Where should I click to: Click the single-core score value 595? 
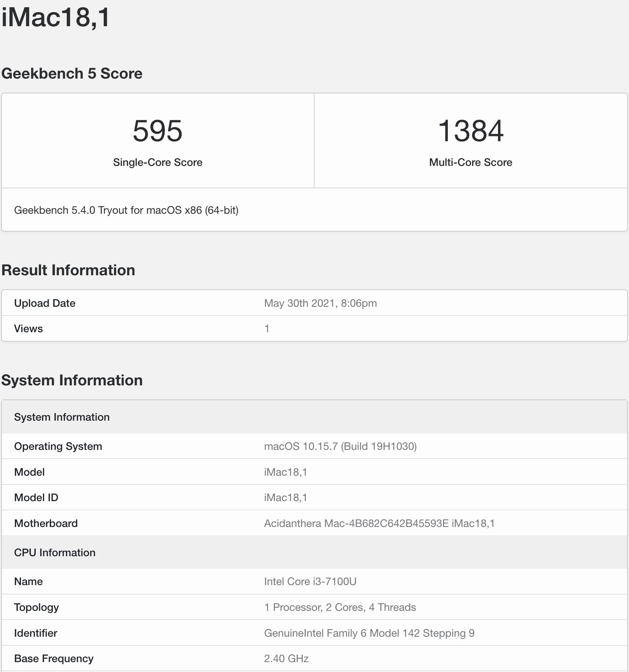(x=158, y=131)
